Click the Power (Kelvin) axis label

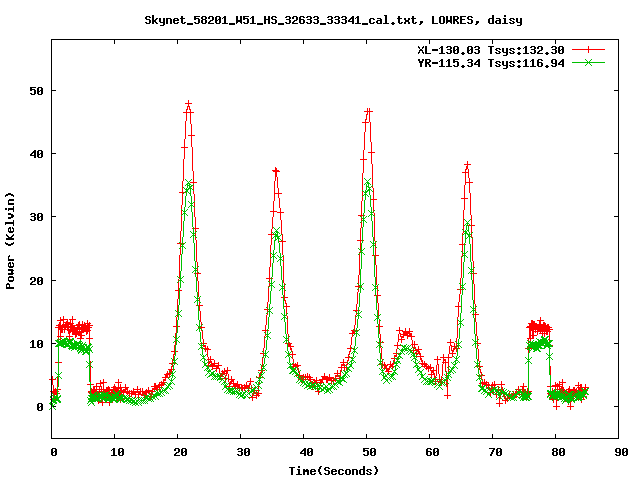coord(10,241)
